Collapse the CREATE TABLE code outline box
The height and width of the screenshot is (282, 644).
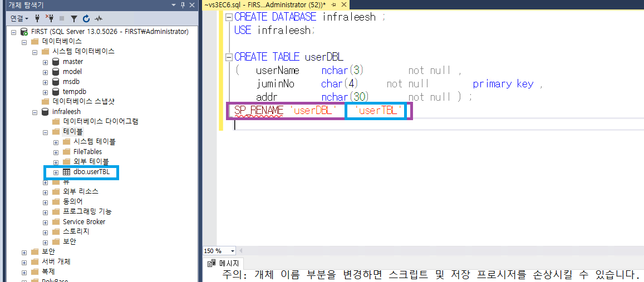point(228,57)
